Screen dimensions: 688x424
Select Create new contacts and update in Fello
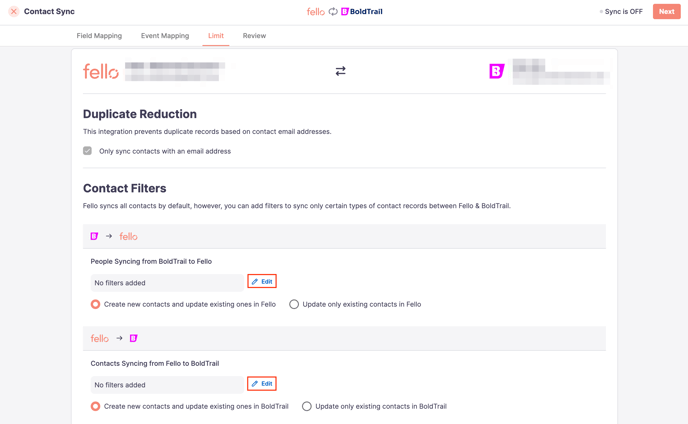[x=95, y=304]
